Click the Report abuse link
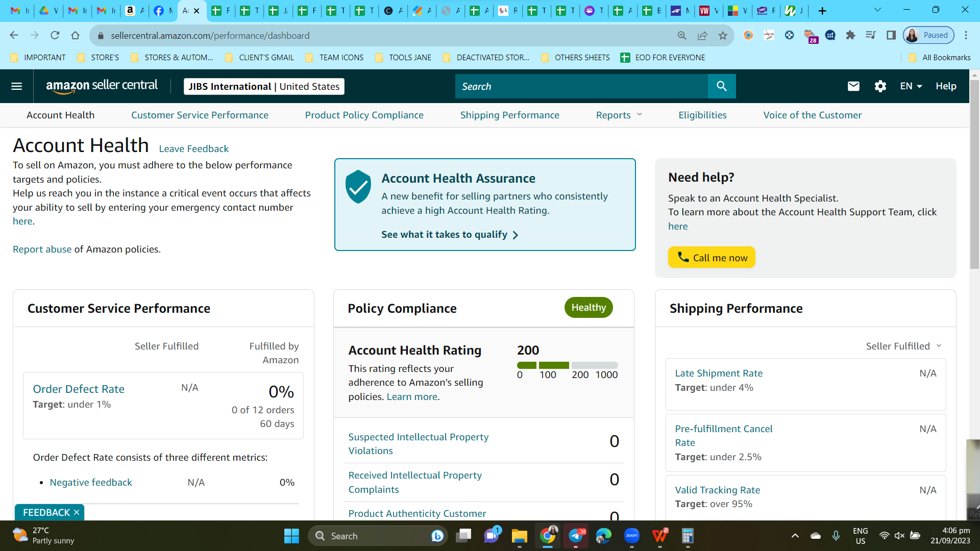The width and height of the screenshot is (980, 551). tap(42, 249)
